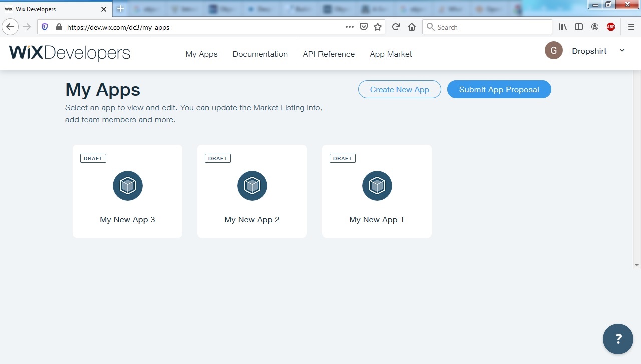
Task: Click Create New App button
Action: point(400,89)
